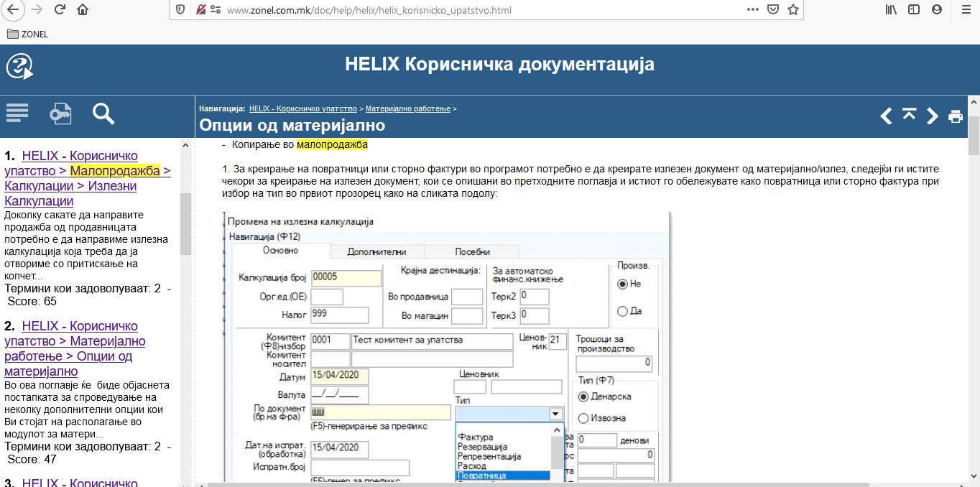This screenshot has width=980, height=487.
Task: Open the tracking protection shield icon
Action: 180,10
